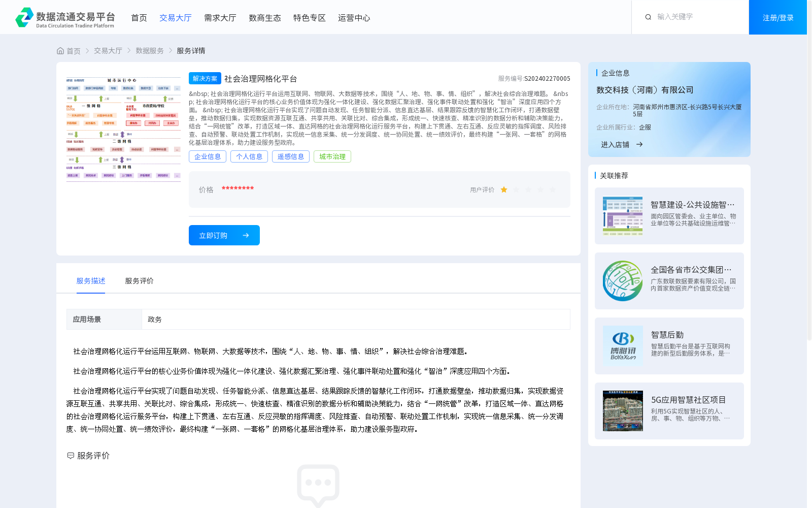Click the arrow next to 进入店铺
The height and width of the screenshot is (508, 812).
[639, 145]
